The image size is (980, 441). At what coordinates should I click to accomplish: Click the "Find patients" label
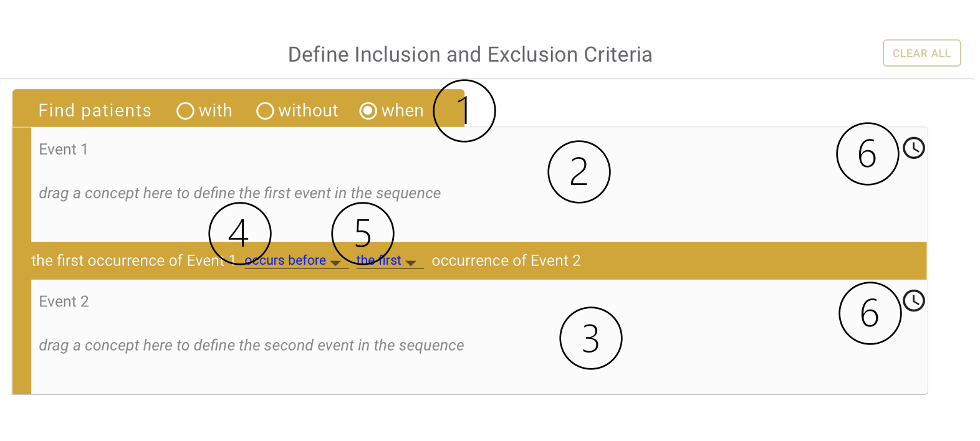click(x=95, y=111)
